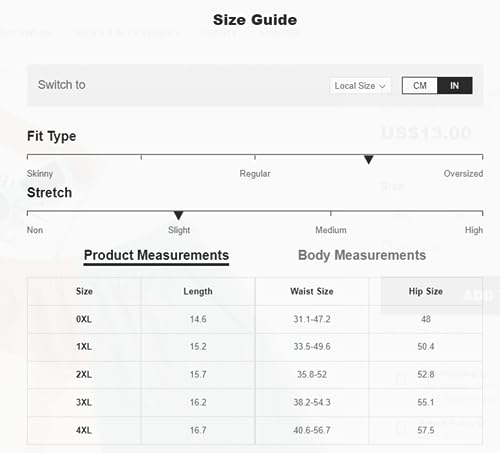
Task: Click the 4XL size label
Action: coord(84,430)
